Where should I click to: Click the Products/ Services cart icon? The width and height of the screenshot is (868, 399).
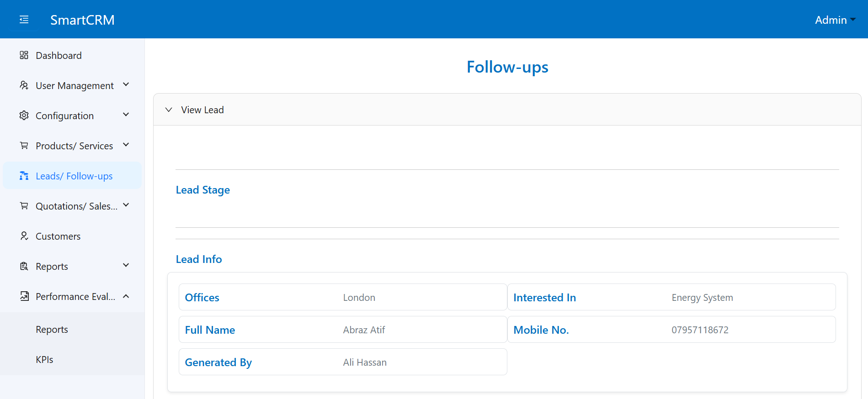click(x=24, y=146)
